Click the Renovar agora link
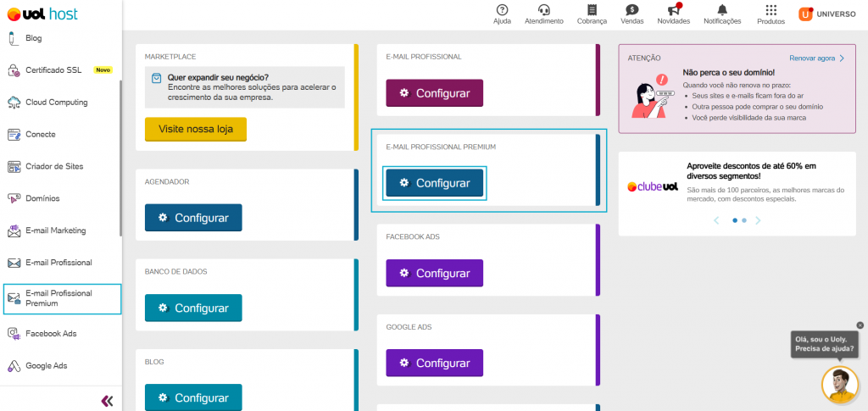 pyautogui.click(x=817, y=58)
